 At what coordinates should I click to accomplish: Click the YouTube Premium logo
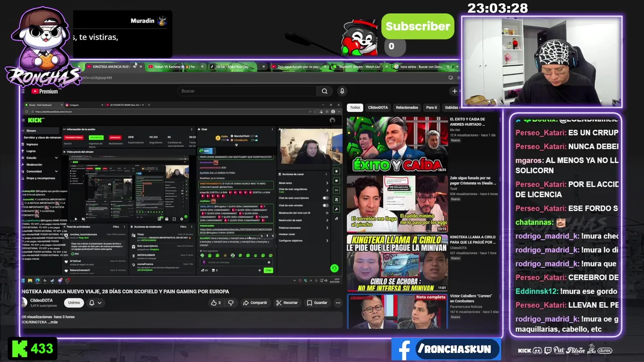click(x=45, y=91)
